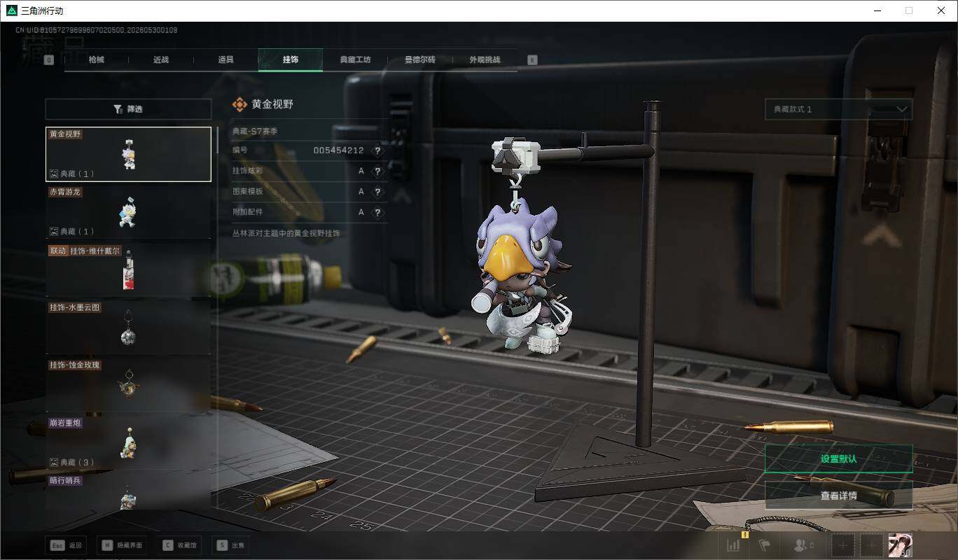Image resolution: width=958 pixels, height=560 pixels.
Task: Click the second empty squad slot plus
Action: click(x=871, y=545)
